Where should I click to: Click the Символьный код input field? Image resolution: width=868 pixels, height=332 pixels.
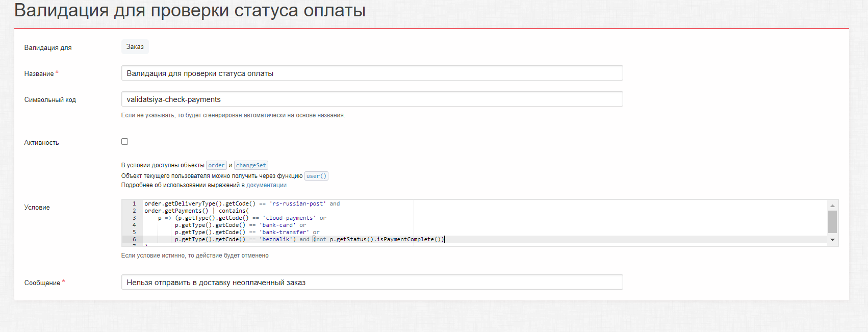[x=372, y=99]
